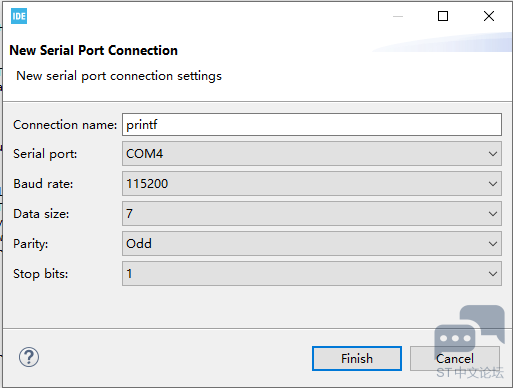513x388 pixels.
Task: Click the "New Serial Port Connection" heading
Action: pos(94,50)
